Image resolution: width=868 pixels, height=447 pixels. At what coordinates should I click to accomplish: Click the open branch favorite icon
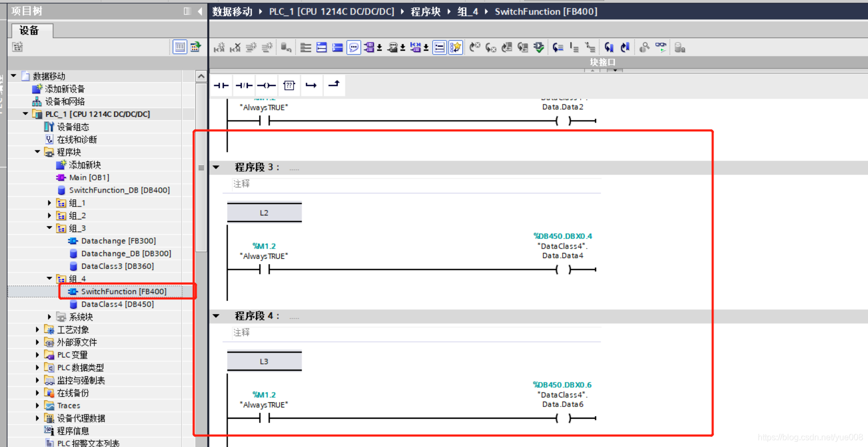tap(311, 85)
